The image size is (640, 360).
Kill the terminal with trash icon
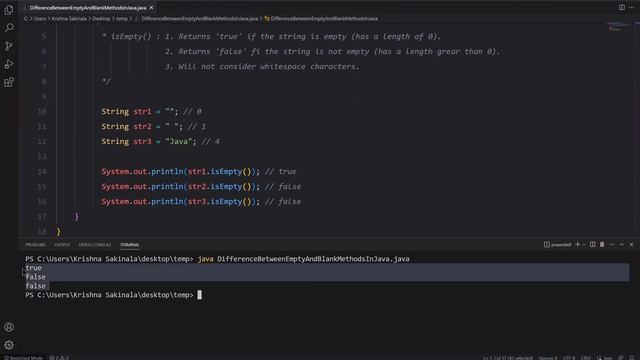point(602,244)
